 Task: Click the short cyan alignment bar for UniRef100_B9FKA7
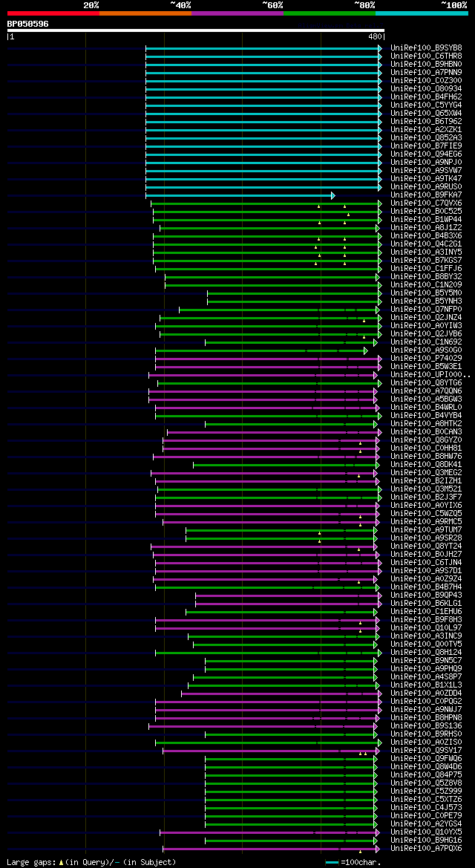tap(240, 195)
